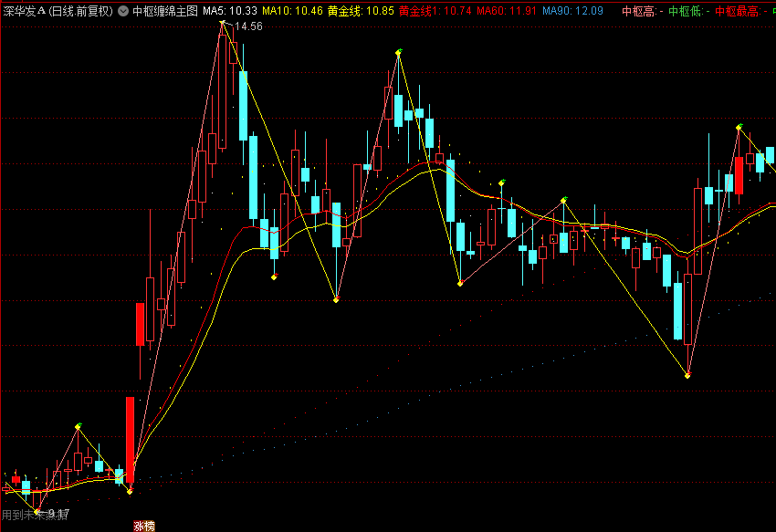
Task: Select the peak marker at the 14.56 high
Action: (223, 23)
